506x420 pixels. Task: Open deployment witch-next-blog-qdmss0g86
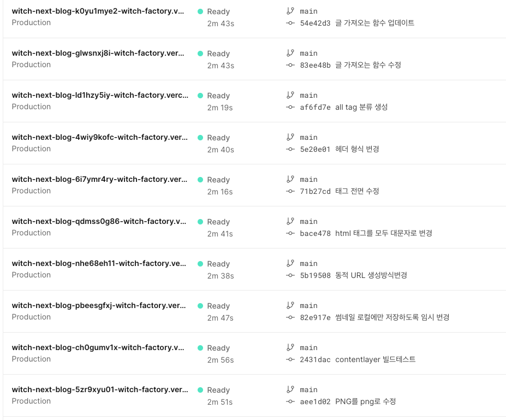pos(99,221)
